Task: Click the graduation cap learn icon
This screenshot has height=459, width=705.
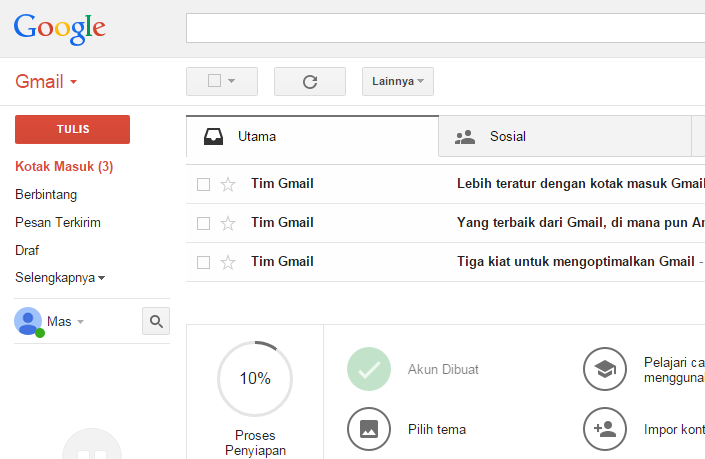Action: pyautogui.click(x=605, y=369)
